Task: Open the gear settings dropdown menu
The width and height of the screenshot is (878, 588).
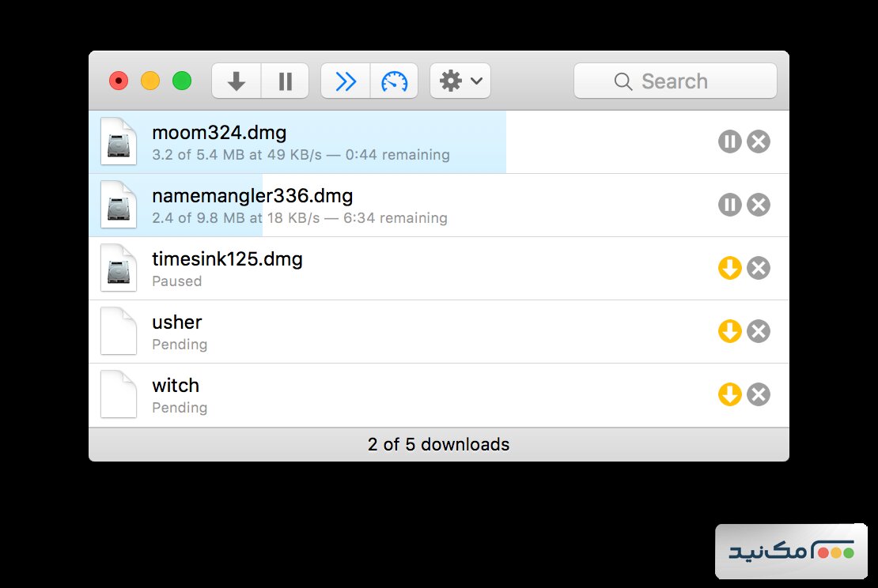Action: [x=460, y=81]
